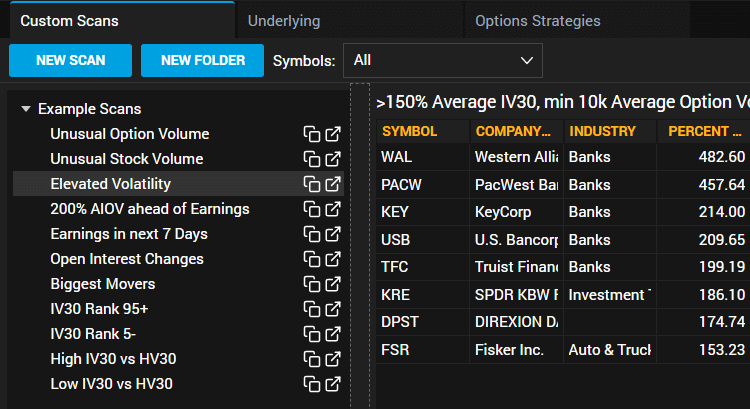Click the DPST symbol cell
750x409 pixels.
click(422, 322)
